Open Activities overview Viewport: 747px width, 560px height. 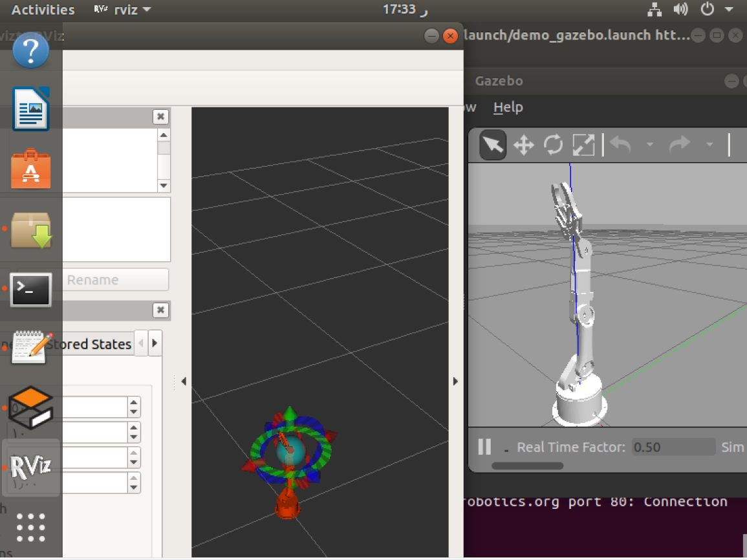pos(43,10)
